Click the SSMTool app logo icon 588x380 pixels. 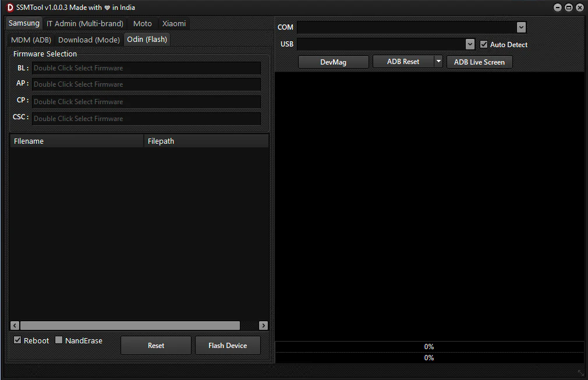point(10,8)
